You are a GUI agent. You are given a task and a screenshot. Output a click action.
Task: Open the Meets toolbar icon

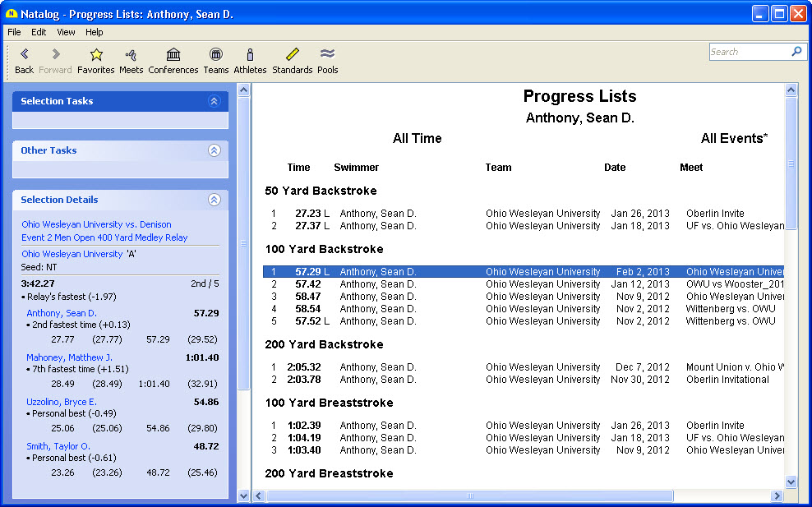tap(131, 55)
